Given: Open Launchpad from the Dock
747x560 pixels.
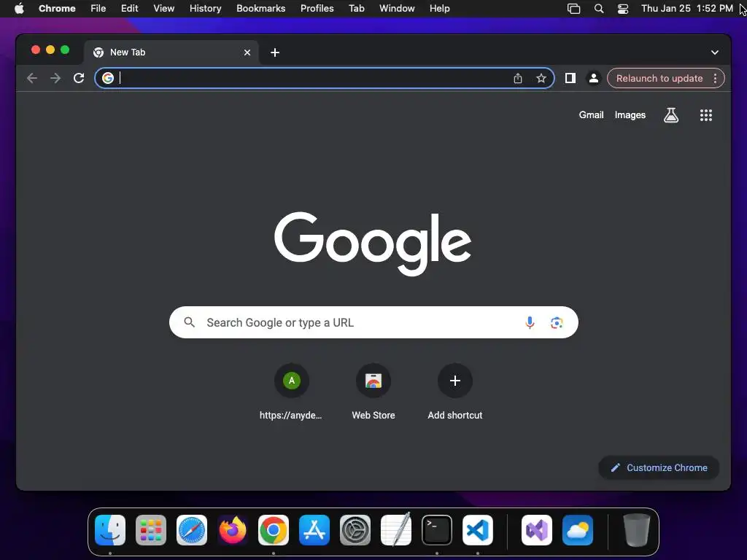Looking at the screenshot, I should (x=151, y=530).
